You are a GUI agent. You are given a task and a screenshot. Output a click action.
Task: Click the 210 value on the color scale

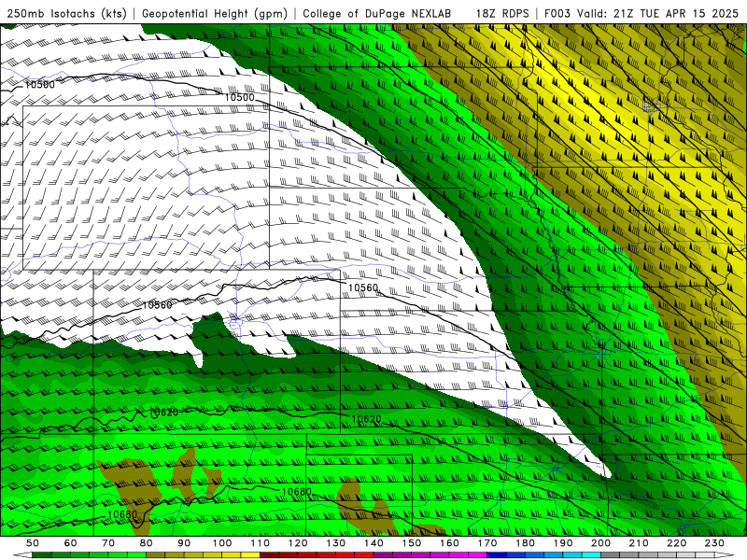click(640, 543)
